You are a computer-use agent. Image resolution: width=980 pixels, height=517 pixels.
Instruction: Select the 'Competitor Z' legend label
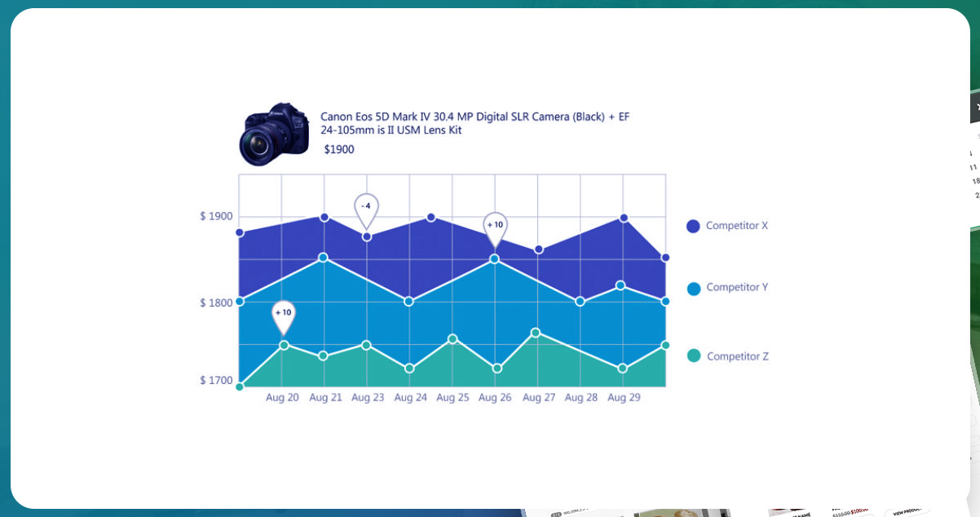tap(738, 356)
